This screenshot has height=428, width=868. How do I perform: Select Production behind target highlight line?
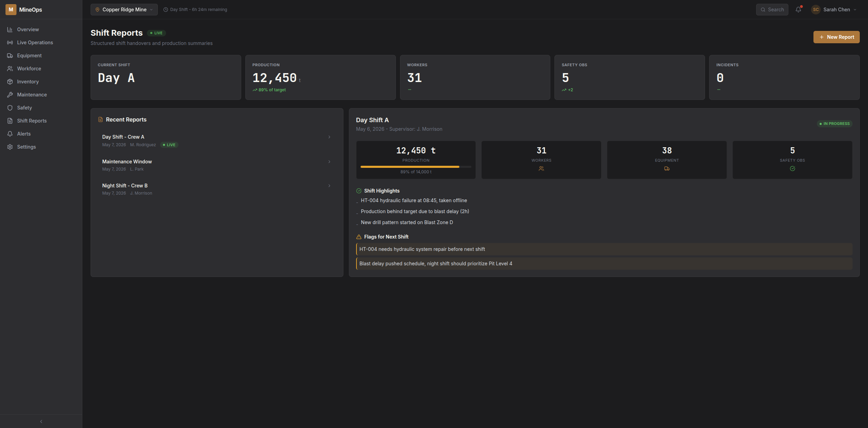(415, 211)
